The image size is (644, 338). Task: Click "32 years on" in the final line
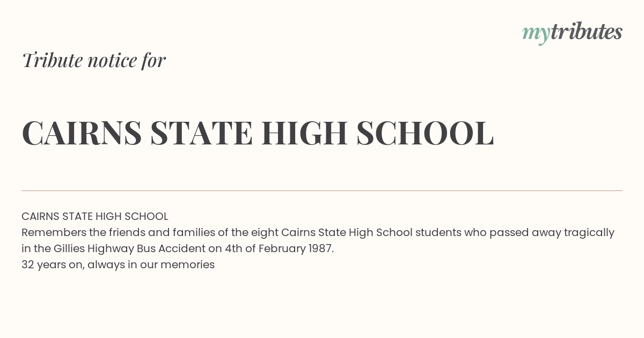tap(52, 265)
